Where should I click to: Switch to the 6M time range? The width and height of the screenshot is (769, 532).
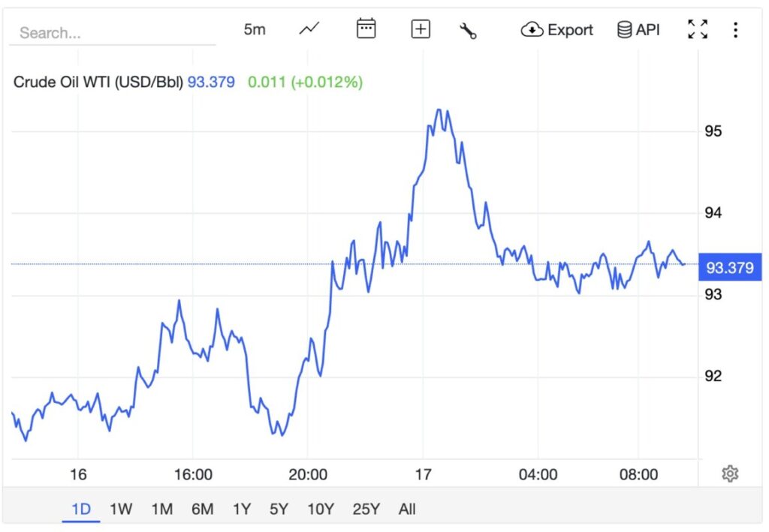tap(202, 509)
